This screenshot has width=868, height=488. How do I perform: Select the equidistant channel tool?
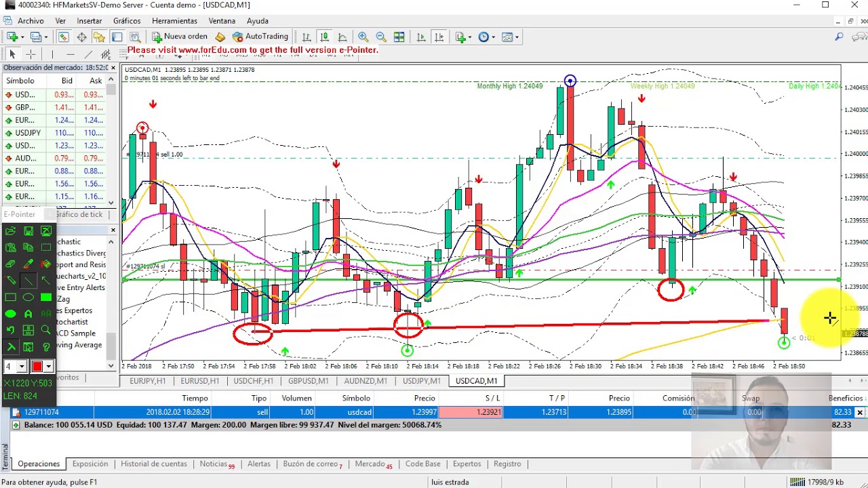pyautogui.click(x=106, y=54)
